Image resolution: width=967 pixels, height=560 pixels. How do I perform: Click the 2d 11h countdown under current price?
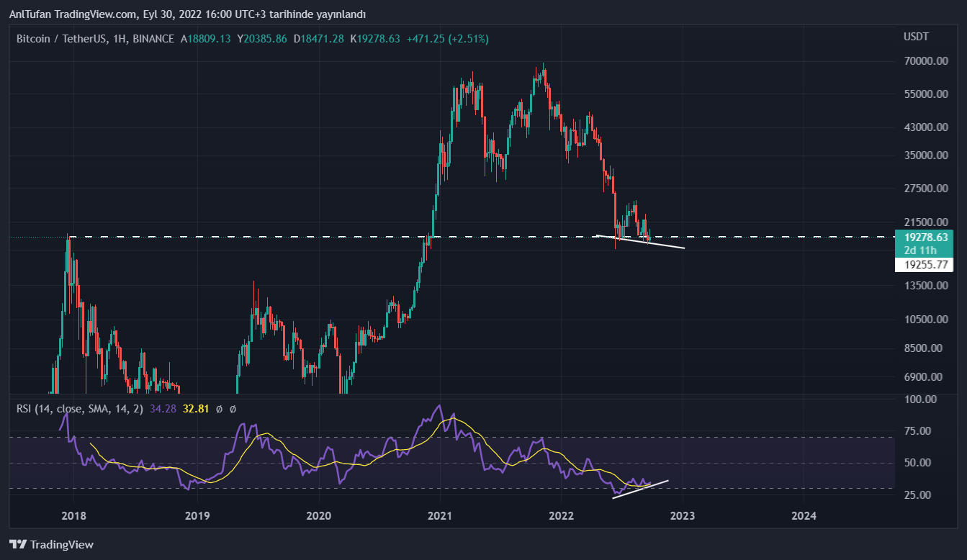[x=923, y=250]
